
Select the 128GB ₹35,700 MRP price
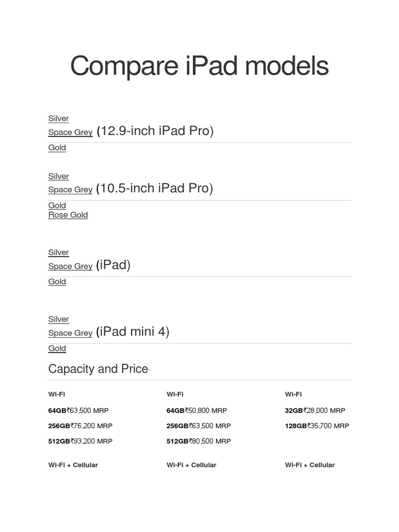tap(317, 425)
